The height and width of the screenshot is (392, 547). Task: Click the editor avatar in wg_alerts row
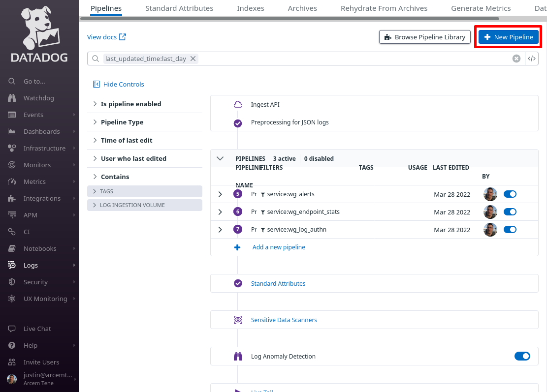490,194
